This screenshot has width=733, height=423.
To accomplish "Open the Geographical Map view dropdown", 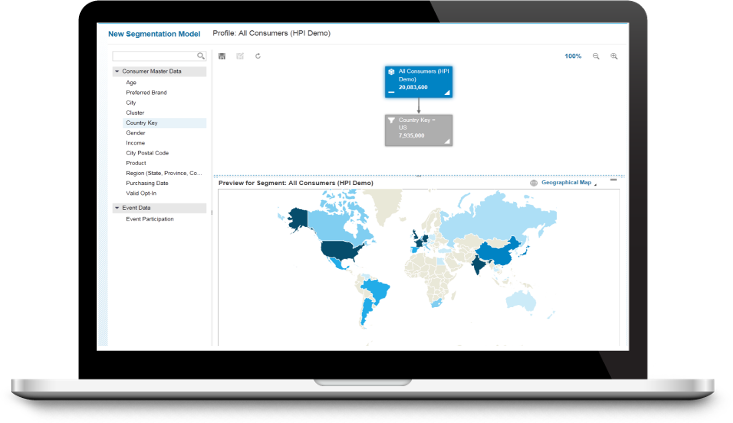I will pos(595,184).
